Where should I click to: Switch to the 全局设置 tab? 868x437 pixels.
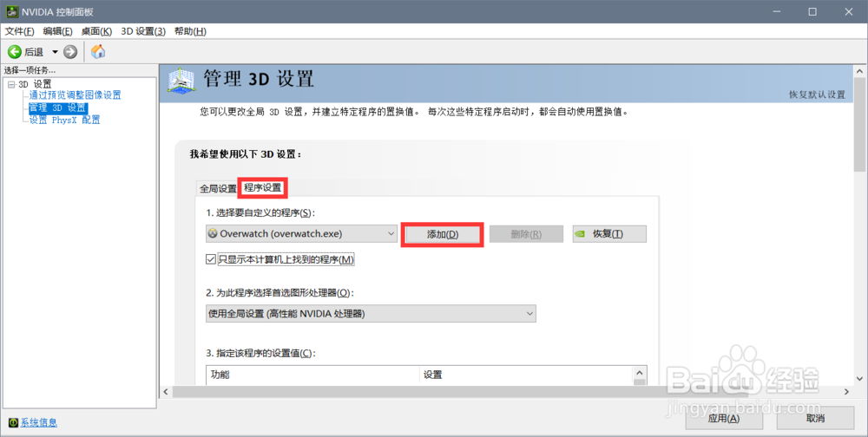point(218,189)
